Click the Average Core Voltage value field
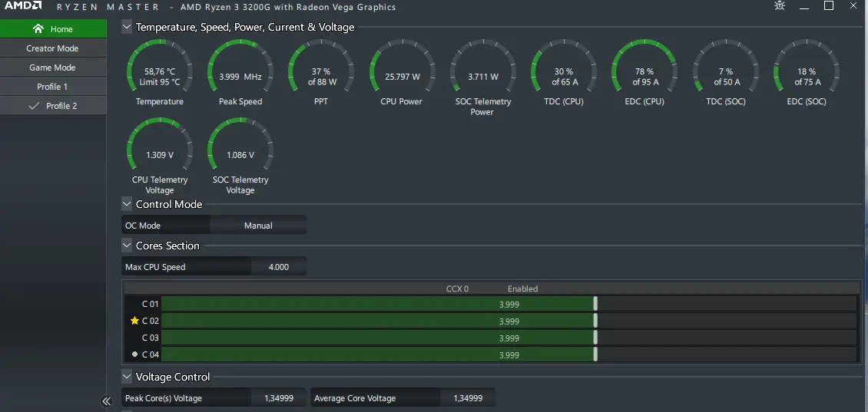 click(x=468, y=397)
